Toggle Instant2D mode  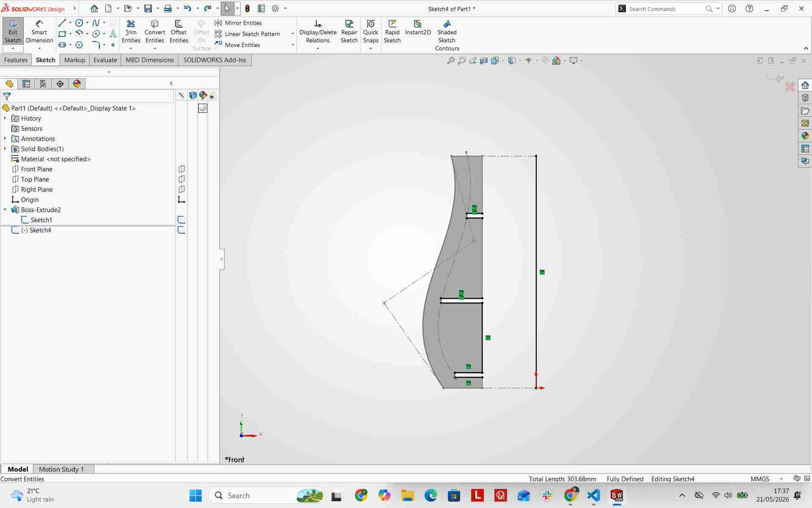[x=418, y=28]
